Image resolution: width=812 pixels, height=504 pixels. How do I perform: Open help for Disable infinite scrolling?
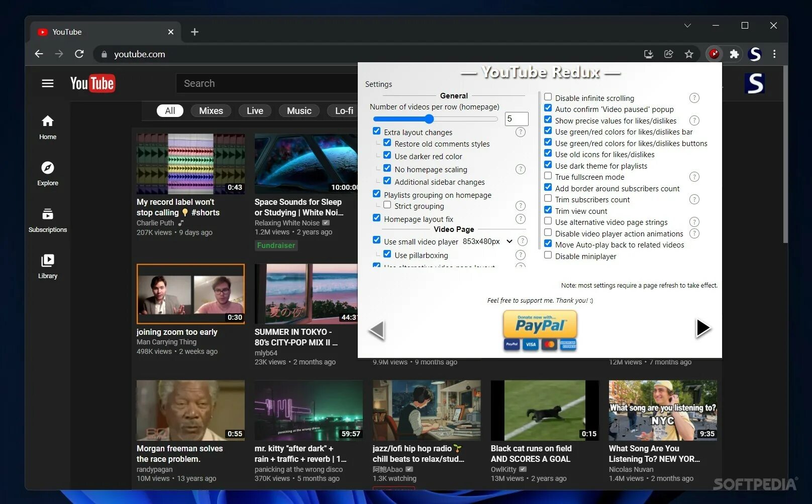[x=694, y=98]
